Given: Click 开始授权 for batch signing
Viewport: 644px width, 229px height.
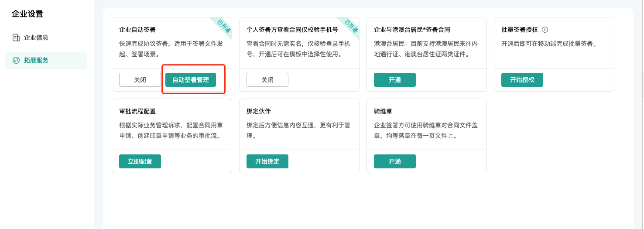Looking at the screenshot, I should (522, 80).
